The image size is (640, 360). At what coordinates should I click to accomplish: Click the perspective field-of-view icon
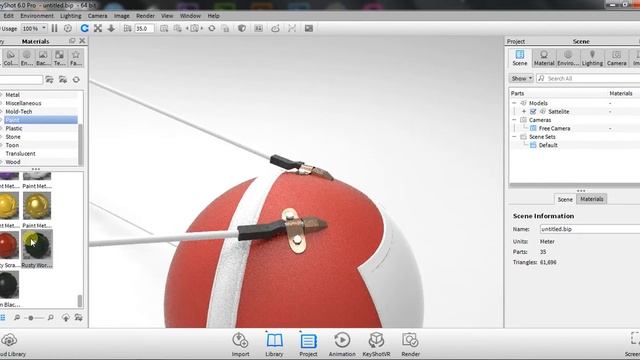point(127,28)
